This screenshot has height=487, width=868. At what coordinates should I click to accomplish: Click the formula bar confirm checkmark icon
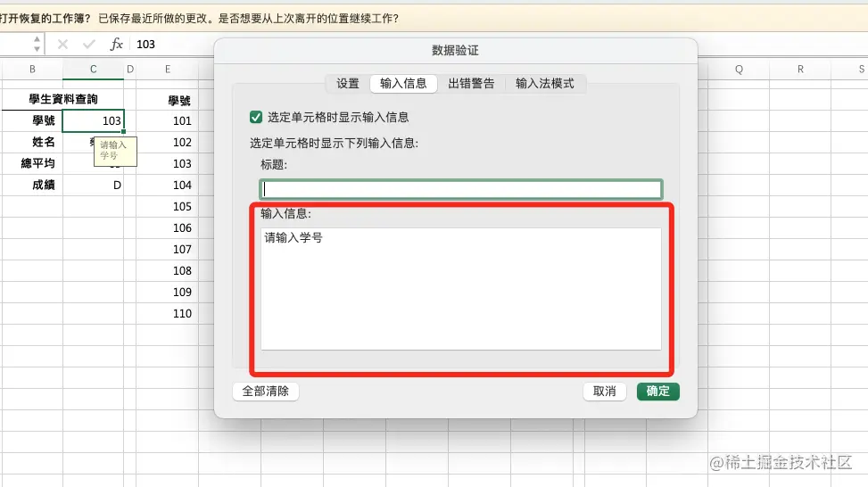point(88,45)
